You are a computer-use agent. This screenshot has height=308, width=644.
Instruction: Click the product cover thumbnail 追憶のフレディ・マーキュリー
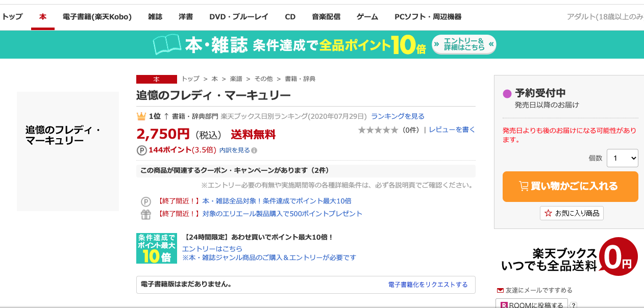click(x=68, y=151)
